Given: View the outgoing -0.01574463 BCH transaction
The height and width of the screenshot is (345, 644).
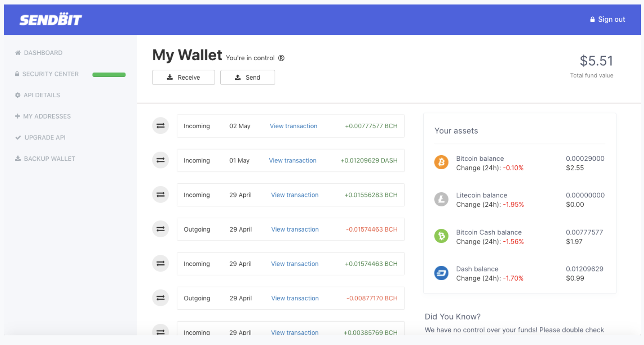Looking at the screenshot, I should (295, 229).
